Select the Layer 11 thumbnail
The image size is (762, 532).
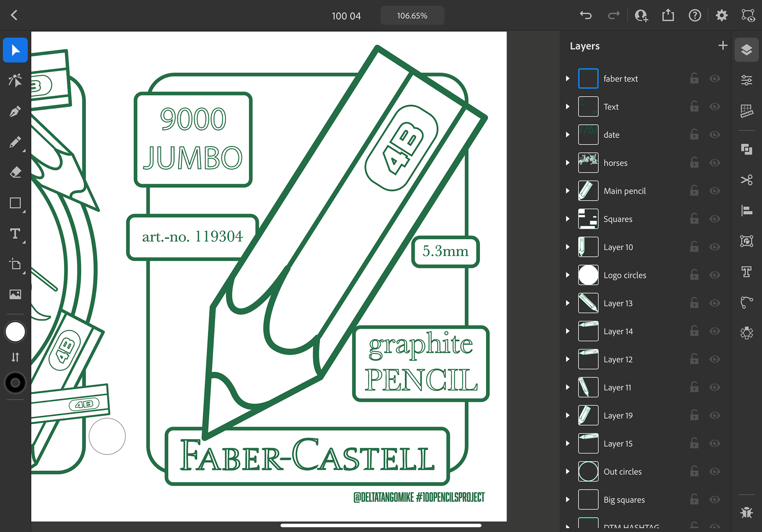point(588,387)
